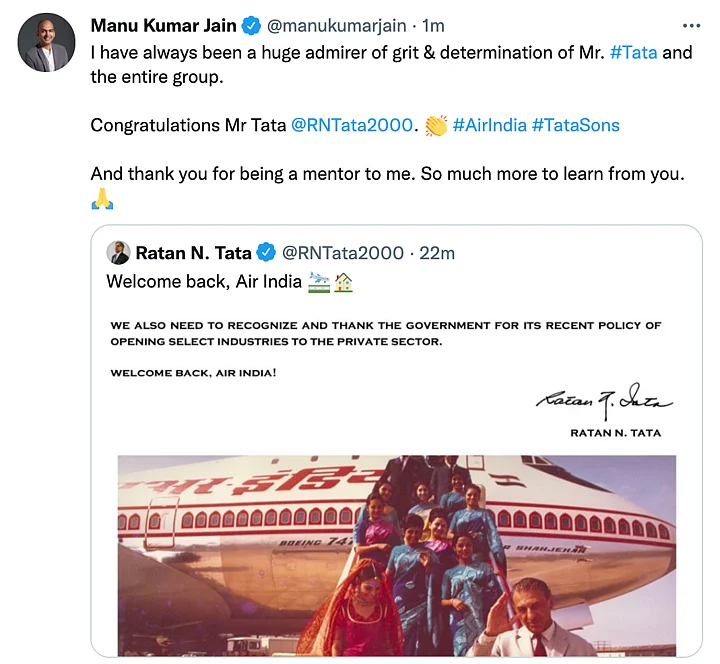The height and width of the screenshot is (664, 720).
Task: Click the 22m timestamp on quoted tweet
Action: coord(437,253)
